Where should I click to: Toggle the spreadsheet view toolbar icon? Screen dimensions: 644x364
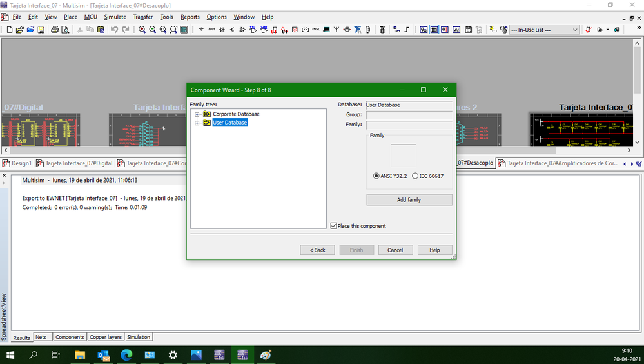coord(434,30)
